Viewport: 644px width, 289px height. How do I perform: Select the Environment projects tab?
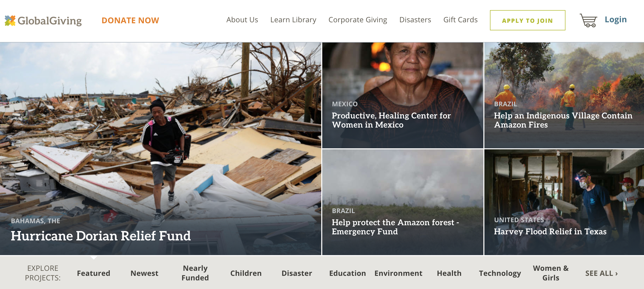click(398, 273)
